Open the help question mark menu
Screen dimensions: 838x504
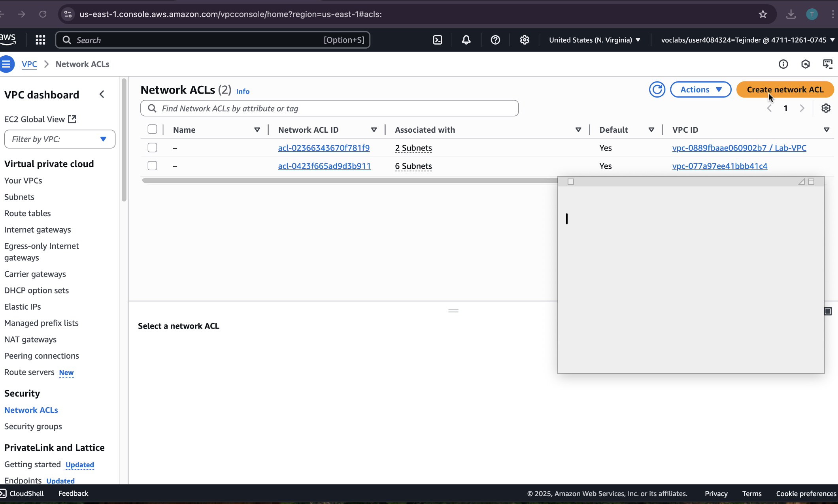tap(495, 40)
